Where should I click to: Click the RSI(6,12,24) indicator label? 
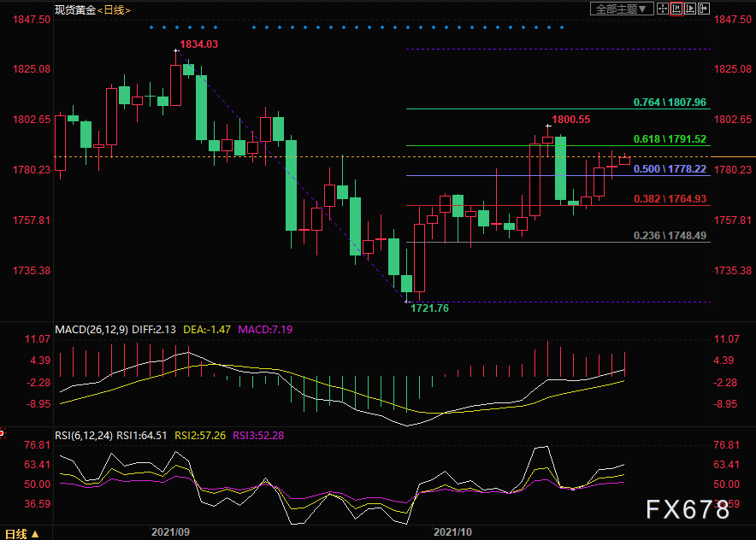coord(84,436)
